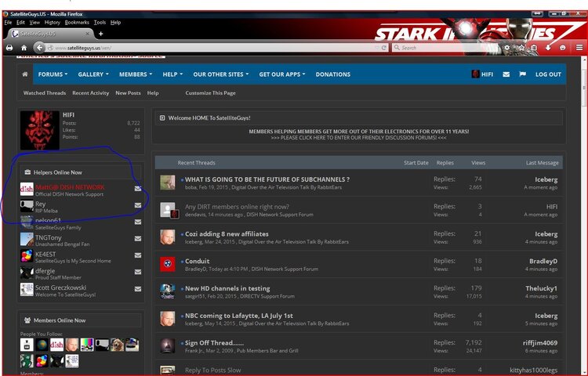Open the File menu
588x376 pixels.
tap(8, 23)
